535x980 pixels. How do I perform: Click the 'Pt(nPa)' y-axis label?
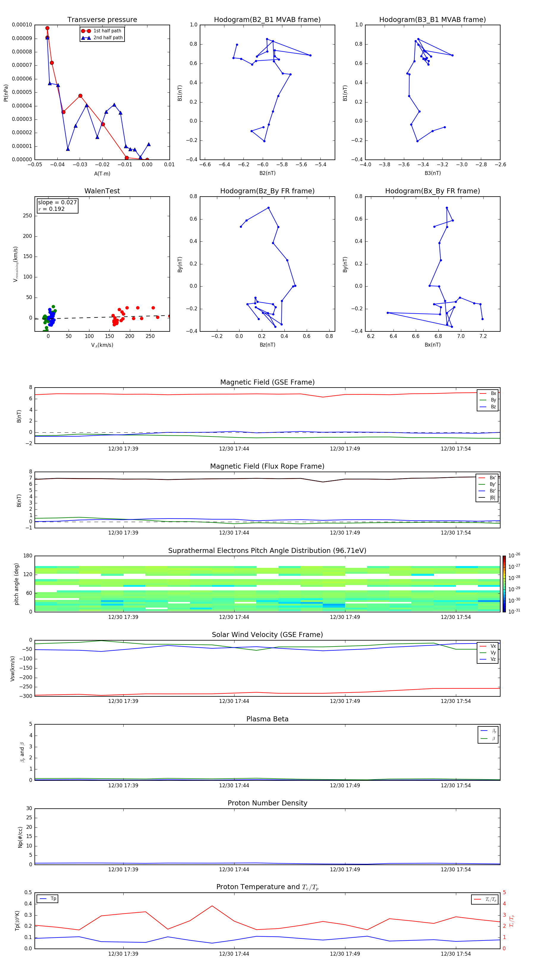[6, 93]
